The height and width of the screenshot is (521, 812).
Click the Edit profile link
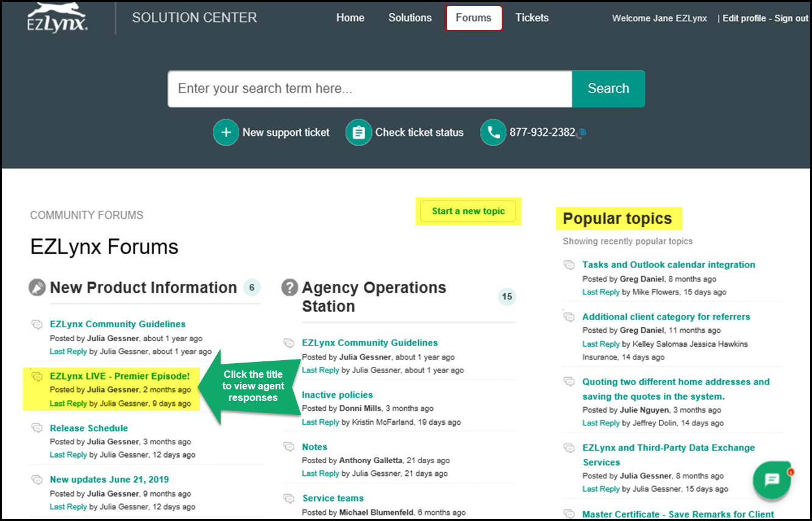[745, 18]
